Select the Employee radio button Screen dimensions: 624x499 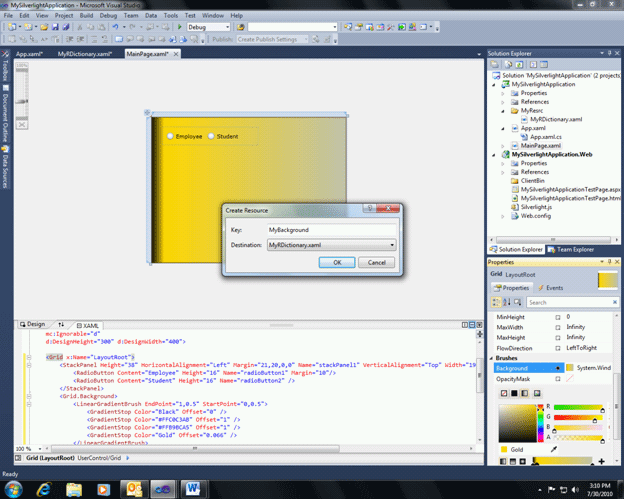click(171, 136)
